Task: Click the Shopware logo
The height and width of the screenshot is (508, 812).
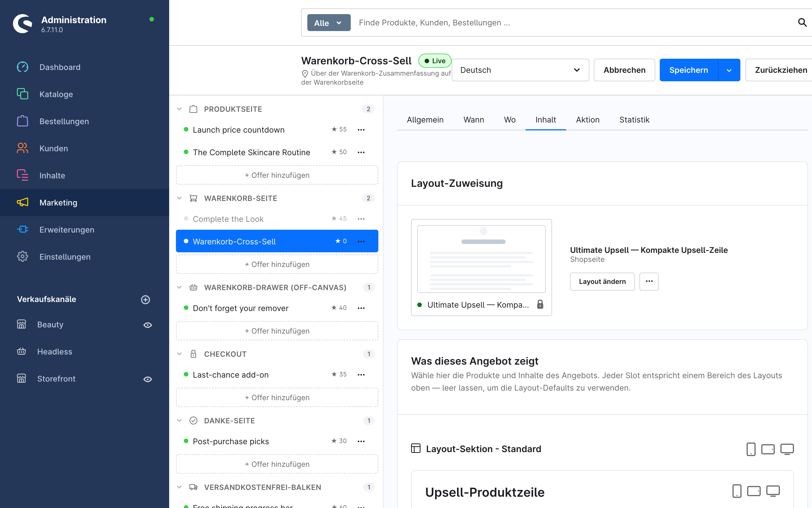Action: tap(23, 23)
